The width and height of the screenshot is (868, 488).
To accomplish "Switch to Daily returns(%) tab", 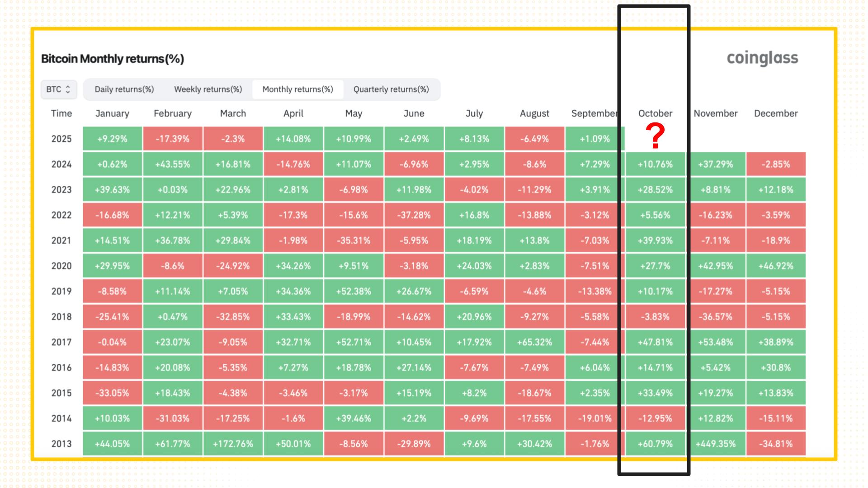I will pyautogui.click(x=124, y=89).
